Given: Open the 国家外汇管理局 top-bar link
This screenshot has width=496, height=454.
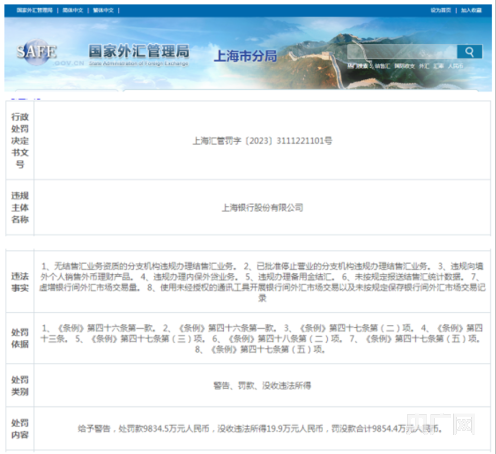Looking at the screenshot, I should [x=35, y=10].
